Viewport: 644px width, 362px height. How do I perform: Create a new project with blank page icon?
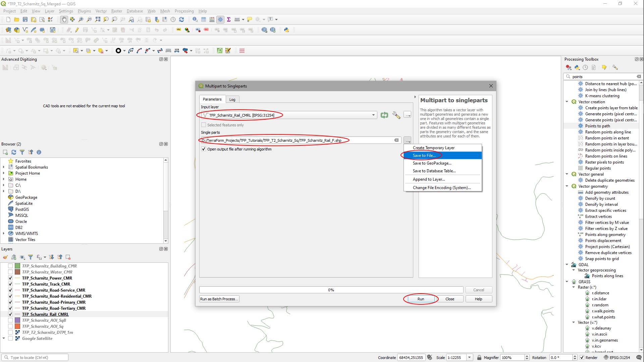tap(8, 19)
